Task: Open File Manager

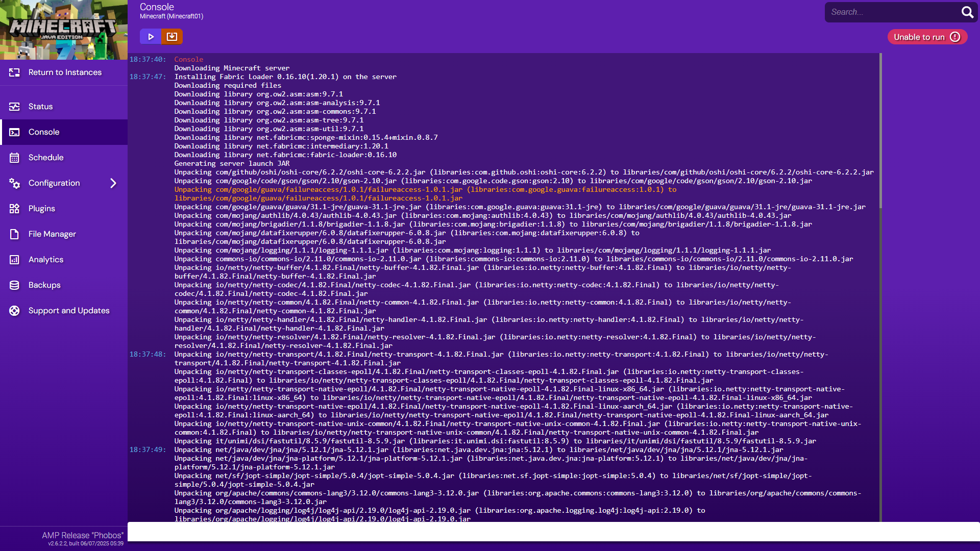Action: pos(64,234)
